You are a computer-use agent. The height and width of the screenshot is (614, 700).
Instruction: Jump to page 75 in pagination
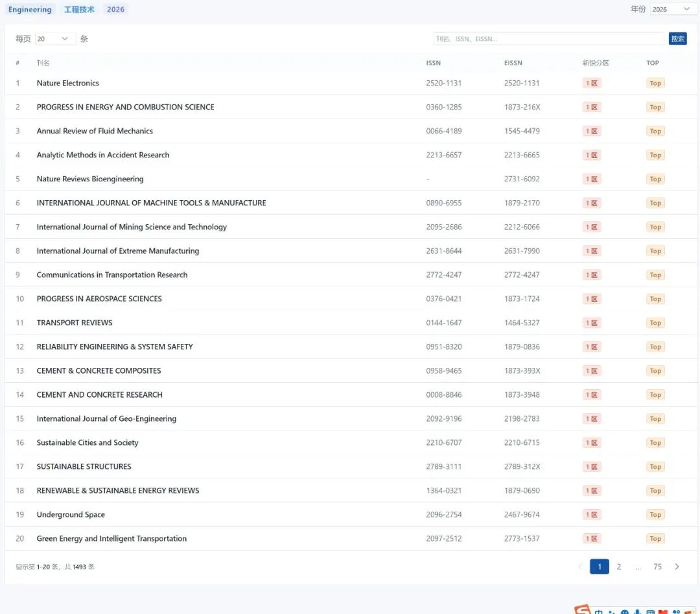(657, 567)
